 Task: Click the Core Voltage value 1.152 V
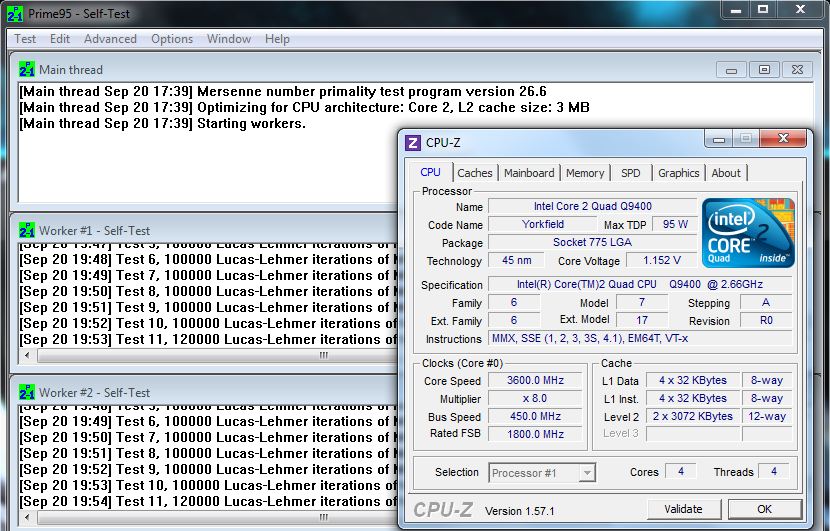coord(662,260)
